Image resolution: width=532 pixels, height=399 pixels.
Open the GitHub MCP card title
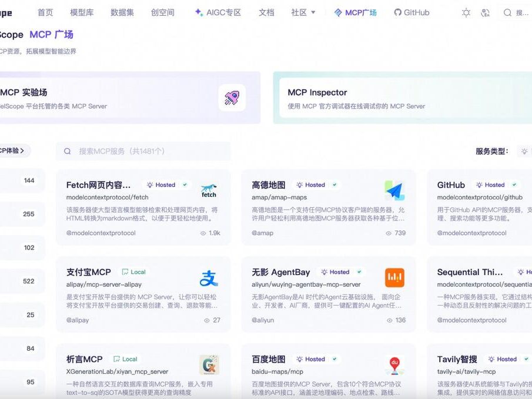tap(451, 185)
